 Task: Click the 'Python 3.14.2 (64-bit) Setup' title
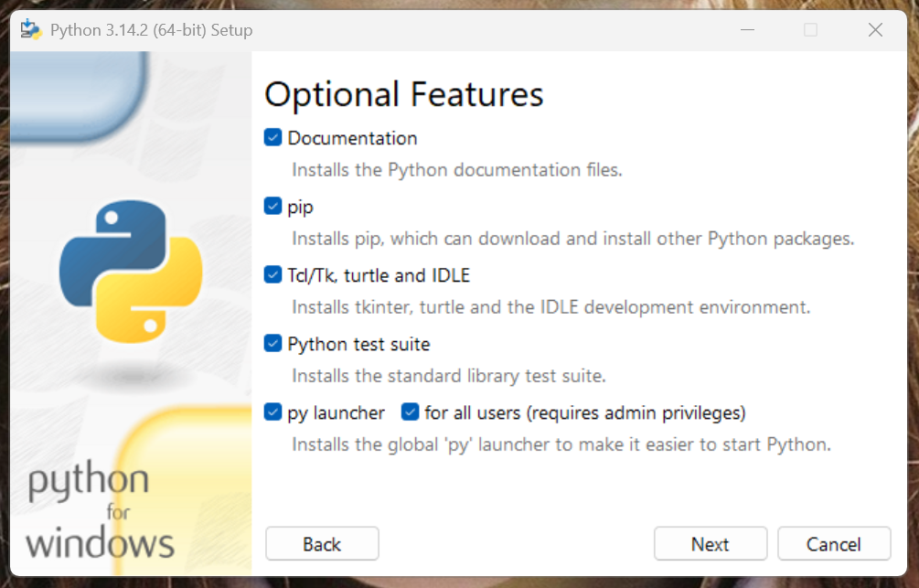151,30
